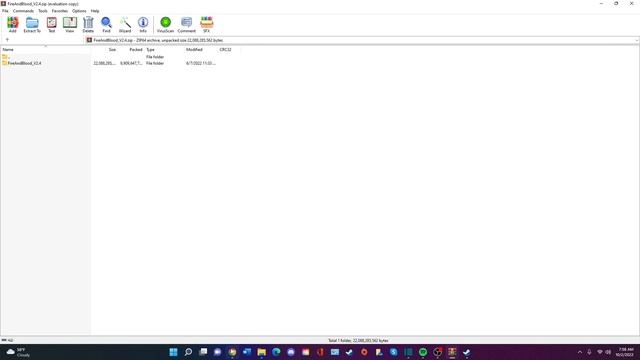Open the View book icon
This screenshot has width=640, height=360.
tap(70, 24)
